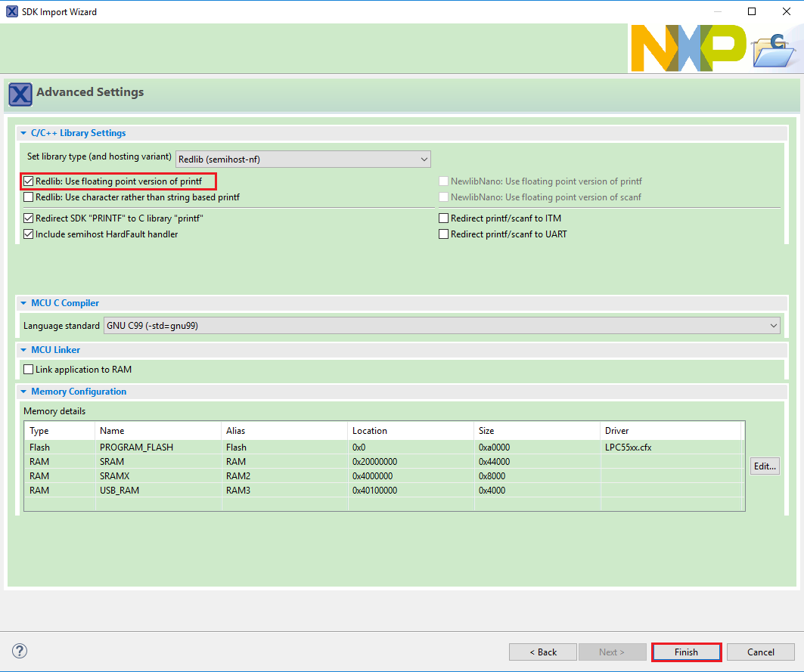Click the SDK Import Wizard title icon
Viewport: 804px width, 672px height.
coord(11,11)
